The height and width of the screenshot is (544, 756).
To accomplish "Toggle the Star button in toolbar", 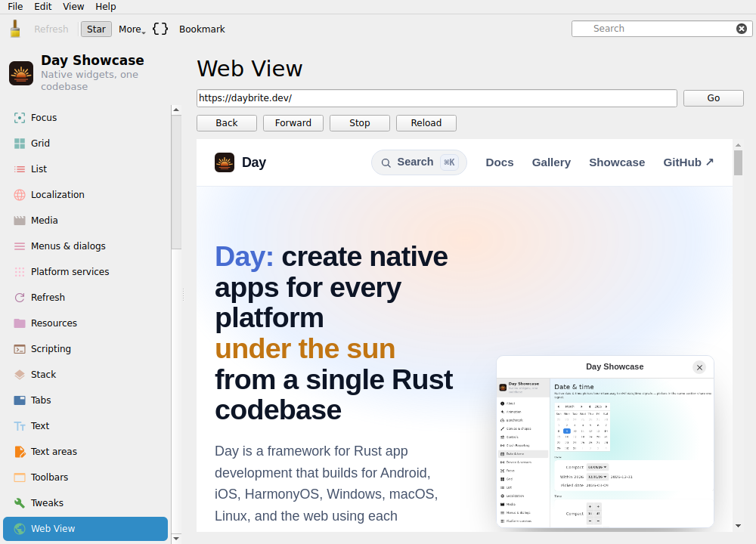I will tap(96, 29).
